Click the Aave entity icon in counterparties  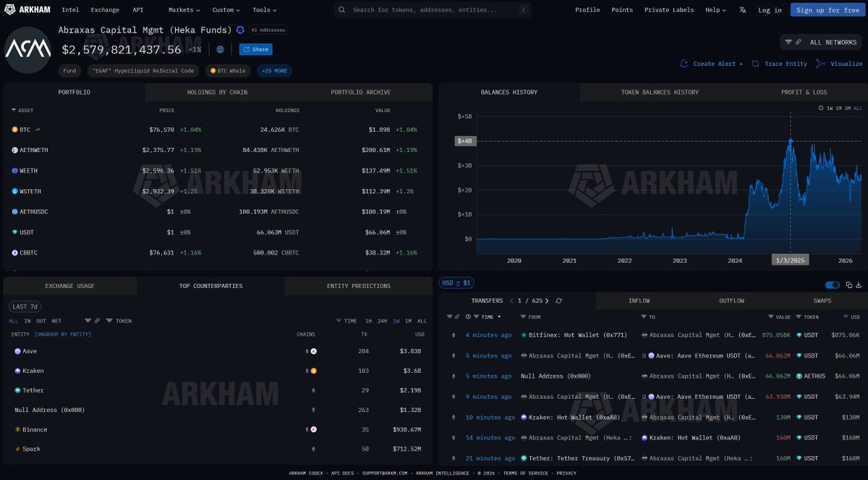[x=17, y=351]
